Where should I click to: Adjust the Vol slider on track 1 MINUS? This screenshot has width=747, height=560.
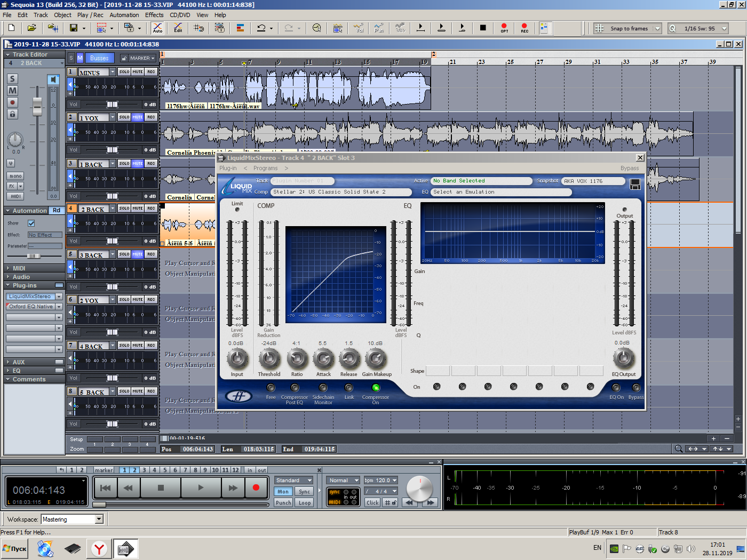click(112, 105)
